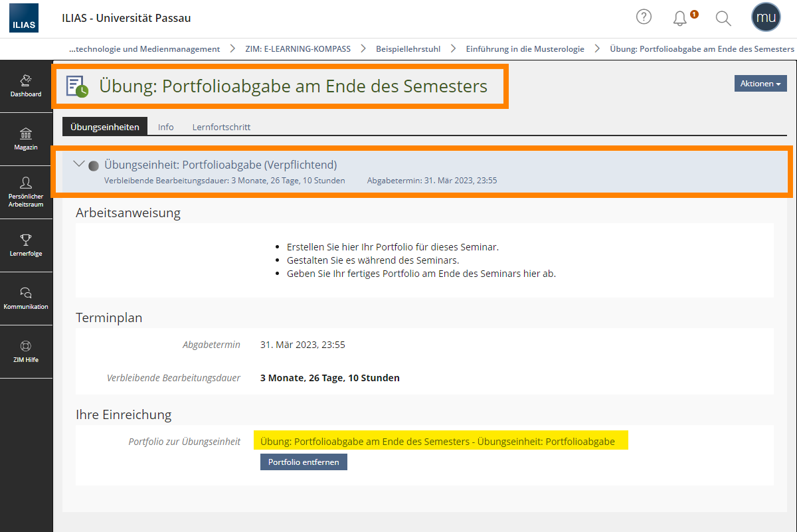Open the search magnifier icon
797x532 pixels.
723,18
